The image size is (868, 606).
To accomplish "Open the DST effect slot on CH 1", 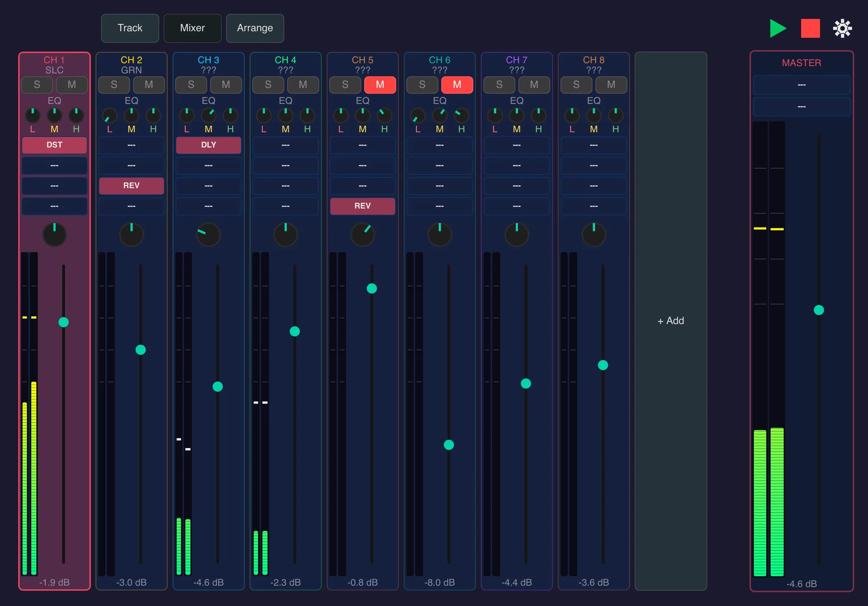I will pyautogui.click(x=55, y=145).
